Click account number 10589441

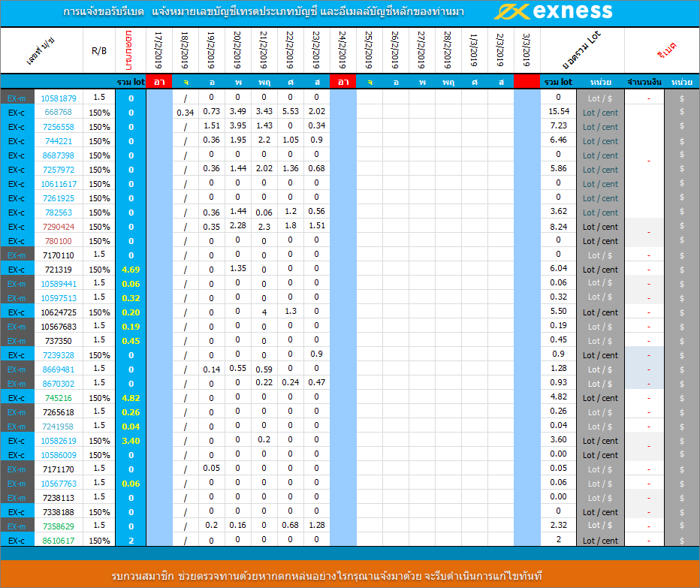coord(59,284)
